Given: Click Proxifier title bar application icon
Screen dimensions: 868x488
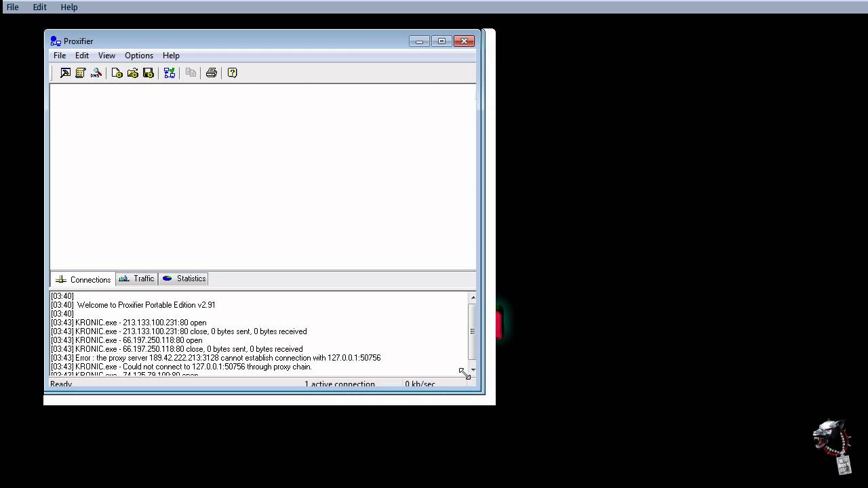Looking at the screenshot, I should point(56,41).
